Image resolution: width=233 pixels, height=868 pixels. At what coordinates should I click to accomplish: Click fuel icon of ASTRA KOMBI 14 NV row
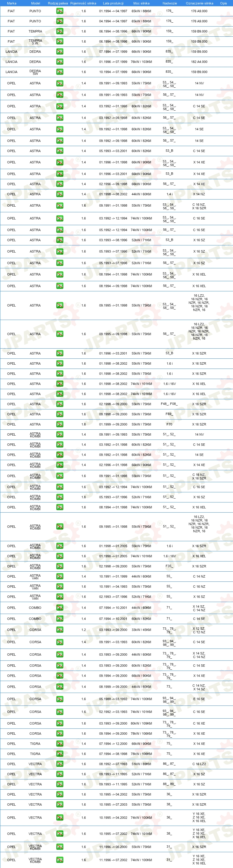60,434
